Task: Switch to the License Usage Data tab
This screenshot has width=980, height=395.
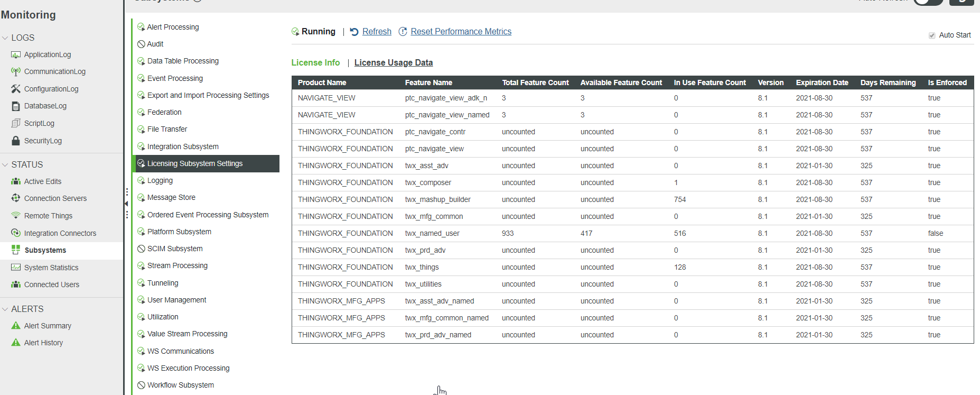Action: (394, 62)
